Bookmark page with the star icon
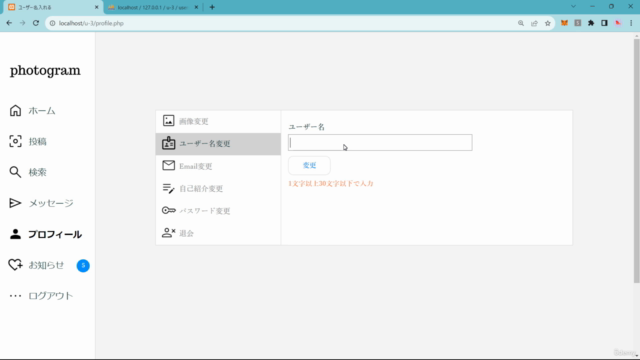Viewport: 640px width, 360px height. 548,23
